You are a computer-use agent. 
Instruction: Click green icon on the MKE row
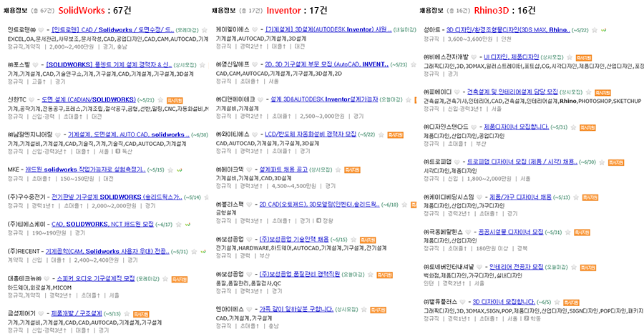pyautogui.click(x=180, y=170)
